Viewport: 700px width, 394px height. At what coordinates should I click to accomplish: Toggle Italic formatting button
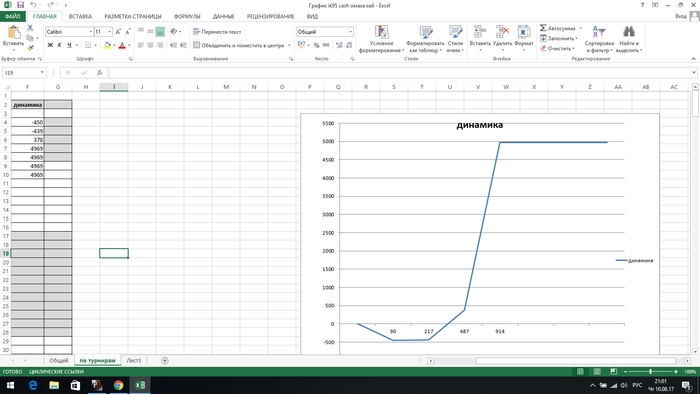point(59,45)
